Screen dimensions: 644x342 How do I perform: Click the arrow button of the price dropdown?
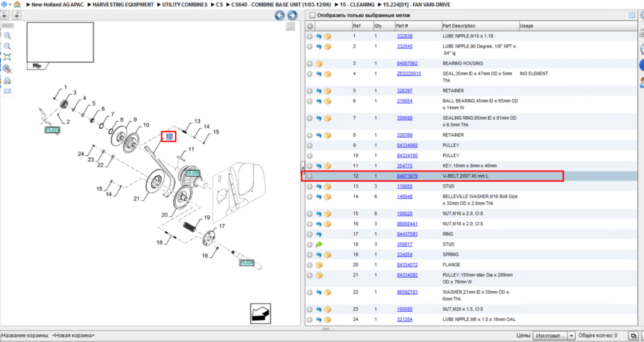(x=571, y=336)
